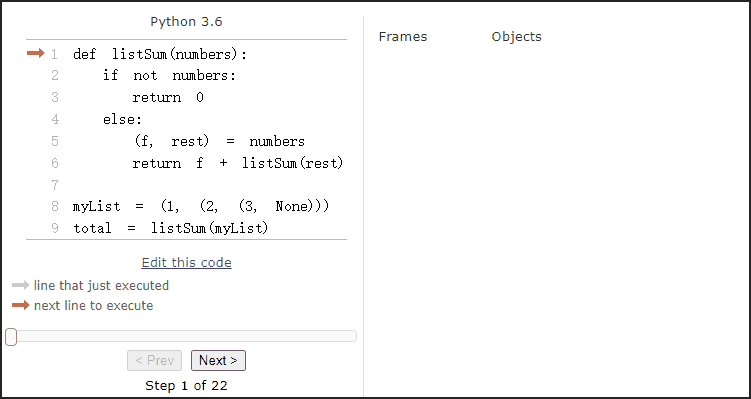751x399 pixels.
Task: Click the Objects column header
Action: coord(516,37)
